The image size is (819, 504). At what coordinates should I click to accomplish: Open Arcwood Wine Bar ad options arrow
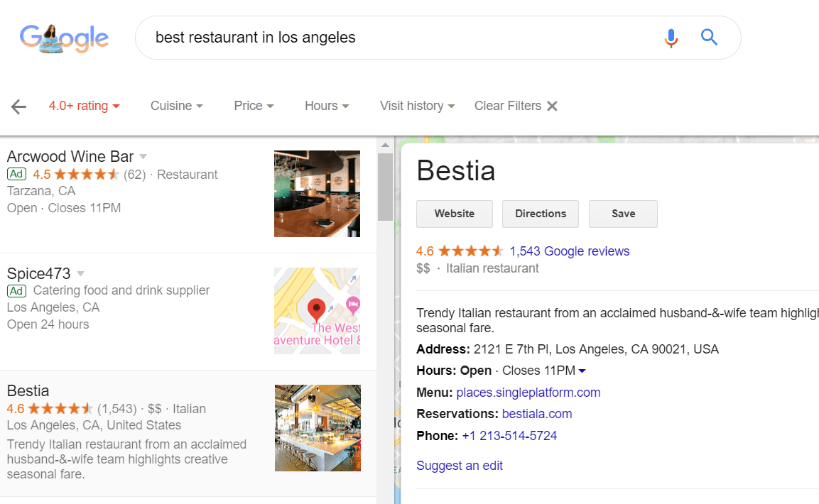tap(143, 156)
